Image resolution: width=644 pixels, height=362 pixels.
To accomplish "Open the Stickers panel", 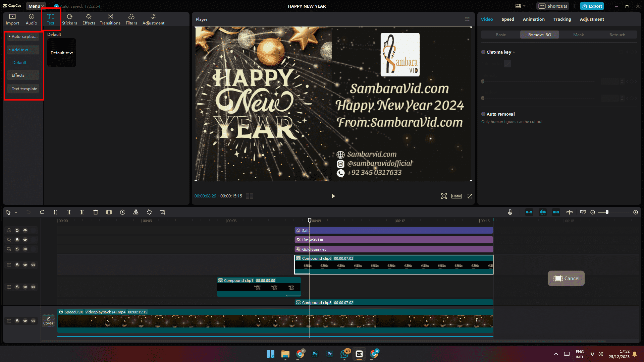I will tap(69, 19).
